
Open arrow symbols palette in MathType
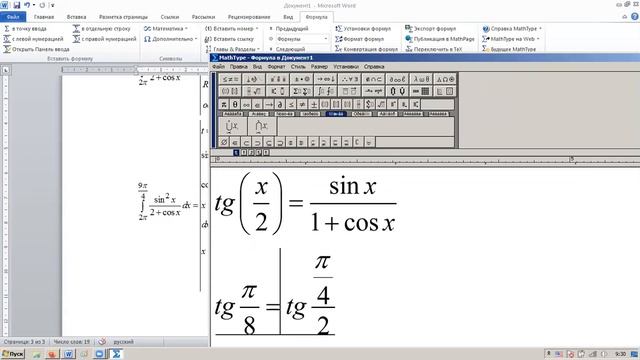(x=326, y=79)
